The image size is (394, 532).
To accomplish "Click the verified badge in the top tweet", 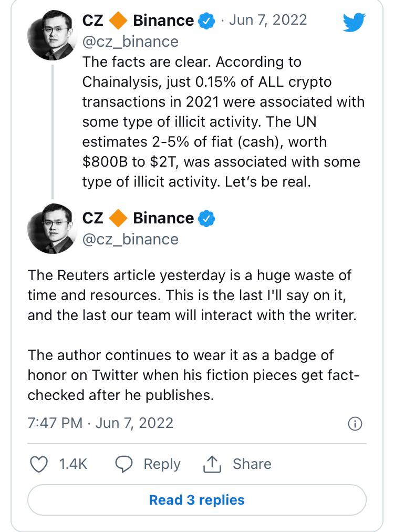I will click(x=206, y=21).
